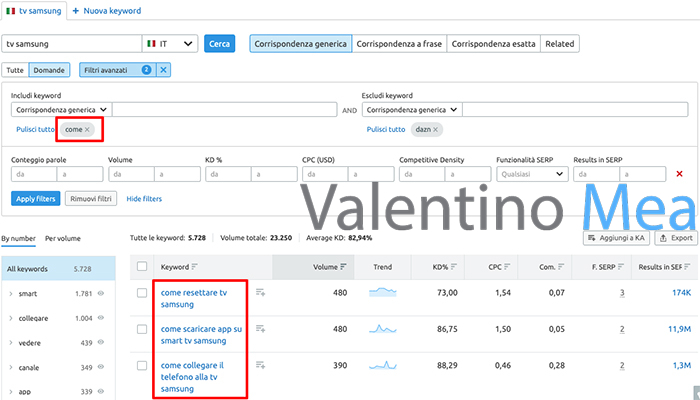Viewport: 700px width, 400px height.
Task: Click Export button
Action: [676, 238]
